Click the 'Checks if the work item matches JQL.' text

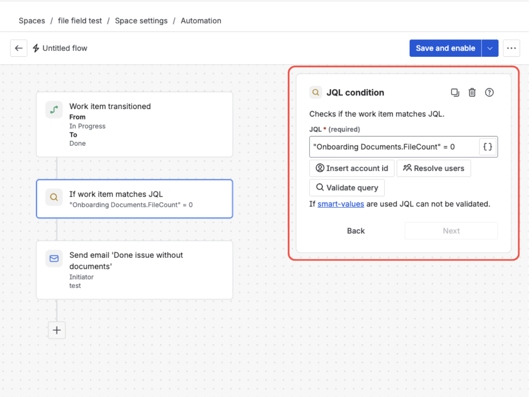377,114
